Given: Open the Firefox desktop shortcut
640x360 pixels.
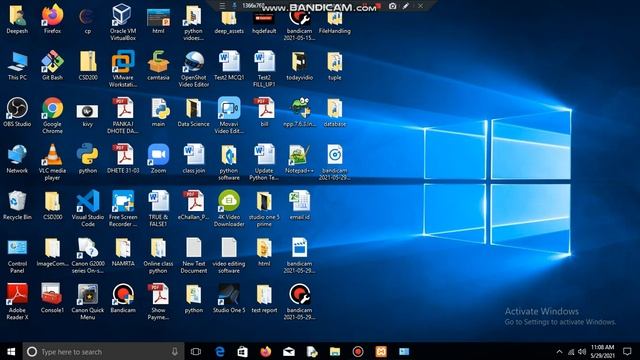Looking at the screenshot, I should click(52, 18).
